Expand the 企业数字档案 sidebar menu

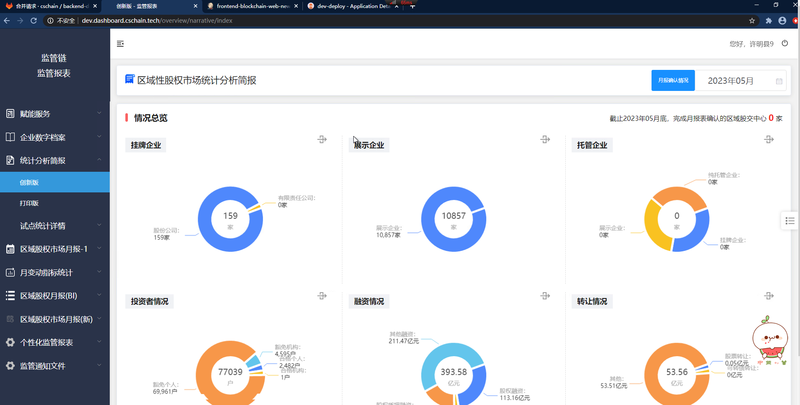[x=55, y=137]
